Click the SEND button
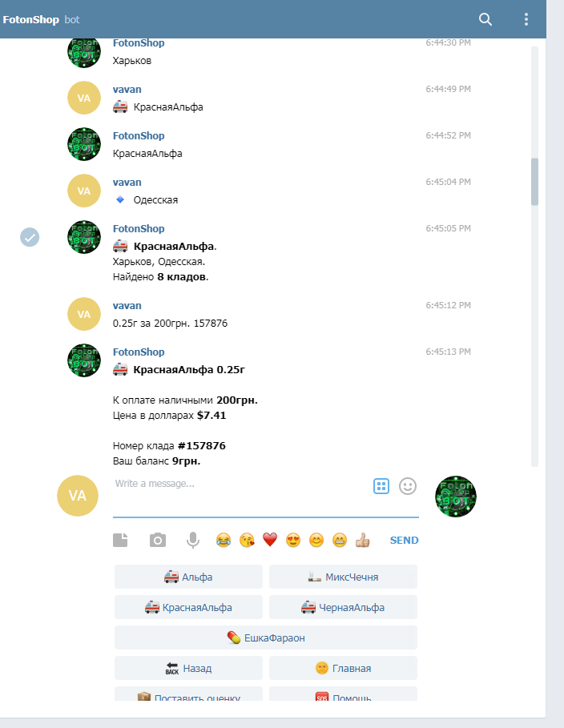This screenshot has height=728, width=564. coord(405,540)
